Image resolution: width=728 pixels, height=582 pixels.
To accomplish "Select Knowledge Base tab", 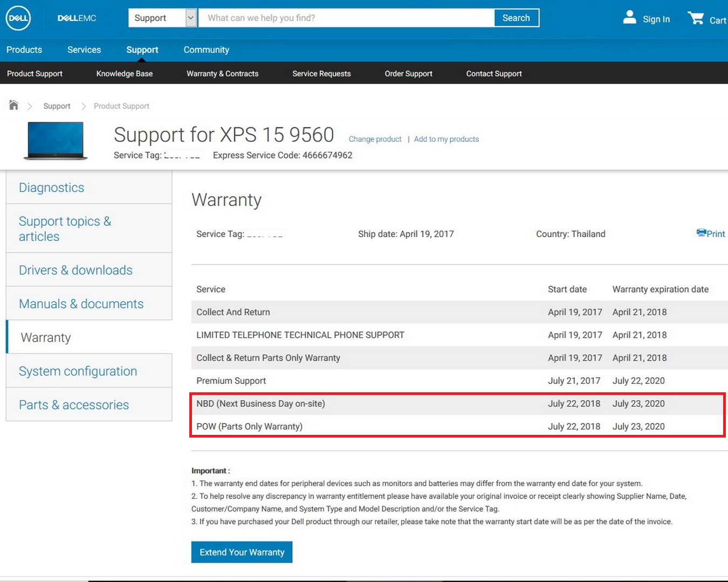I will (x=125, y=73).
